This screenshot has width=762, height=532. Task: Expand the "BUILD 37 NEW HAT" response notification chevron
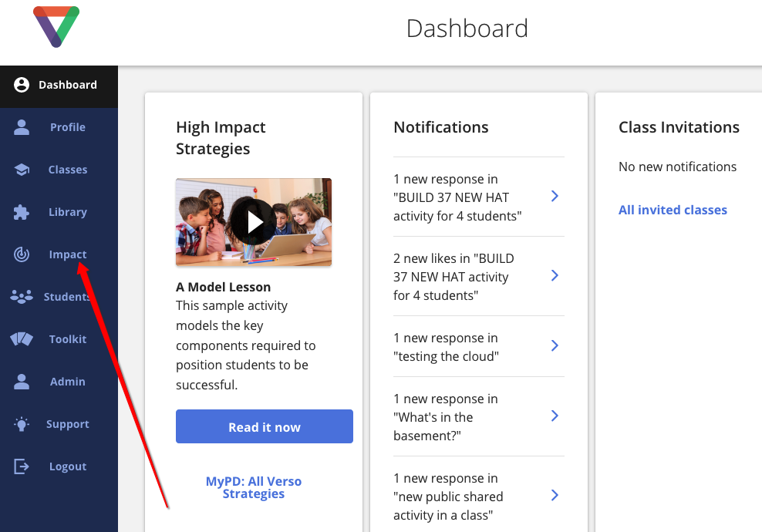tap(555, 197)
